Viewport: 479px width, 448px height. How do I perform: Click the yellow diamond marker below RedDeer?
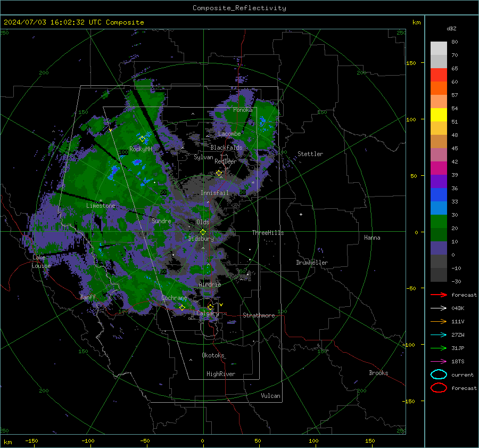(219, 173)
